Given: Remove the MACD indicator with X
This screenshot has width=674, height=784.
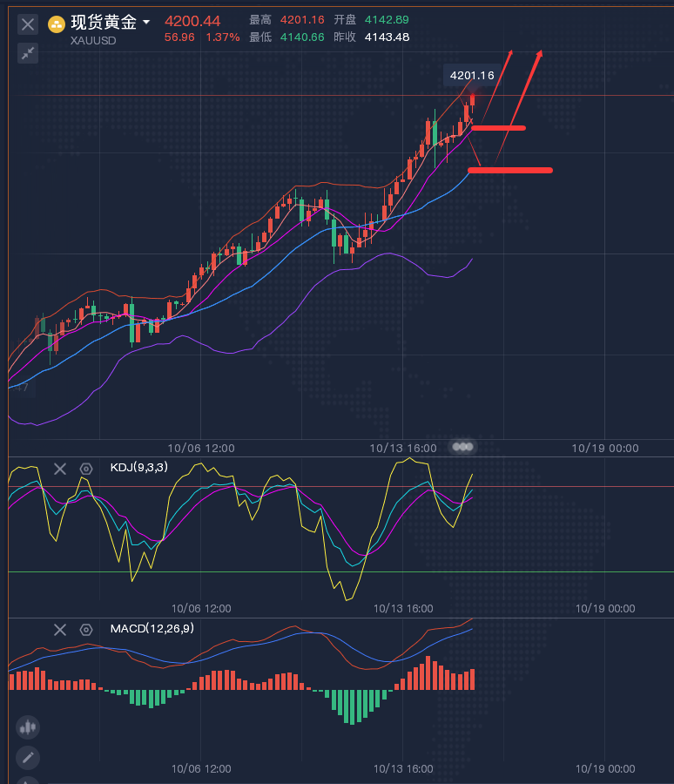Looking at the screenshot, I should pos(59,630).
